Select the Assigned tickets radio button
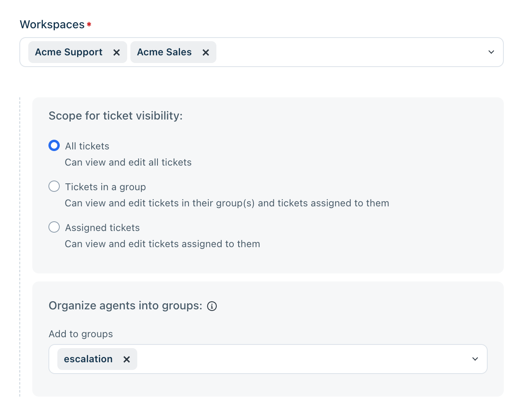524x420 pixels. click(x=54, y=227)
